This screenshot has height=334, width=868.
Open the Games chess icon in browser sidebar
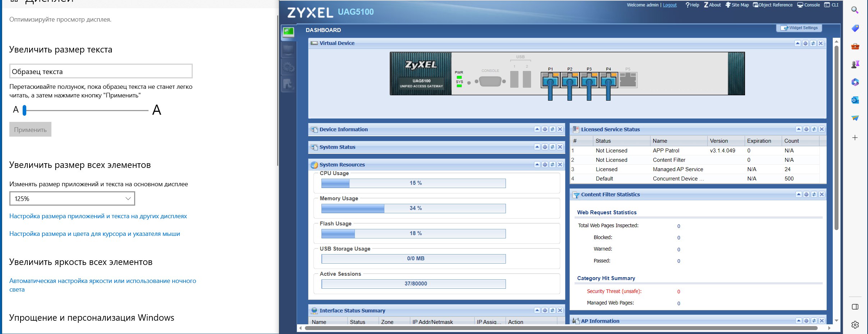855,64
